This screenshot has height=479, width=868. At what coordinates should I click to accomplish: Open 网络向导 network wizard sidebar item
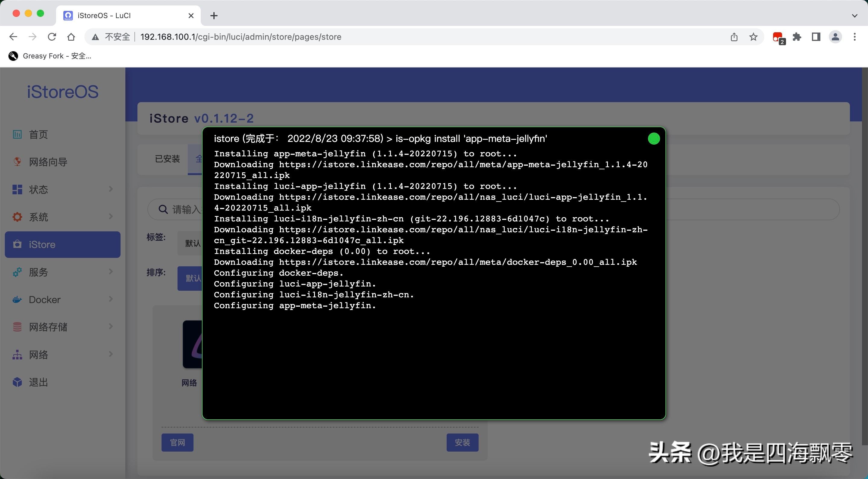pos(48,162)
